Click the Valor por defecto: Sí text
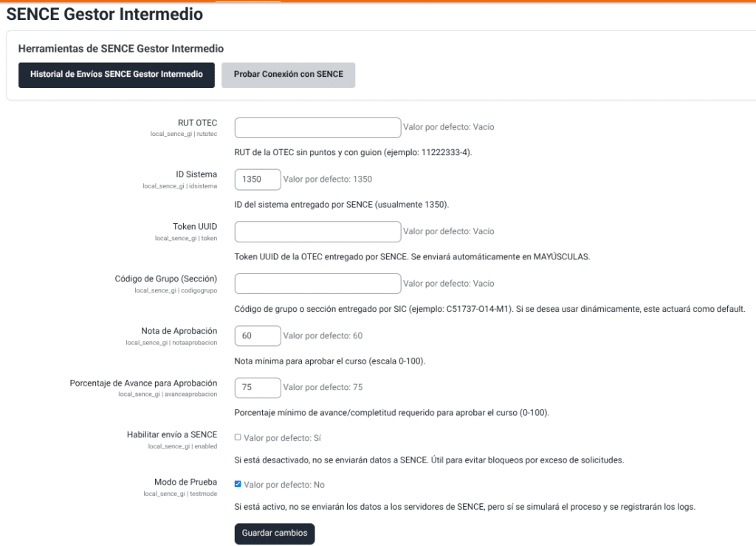 point(282,438)
